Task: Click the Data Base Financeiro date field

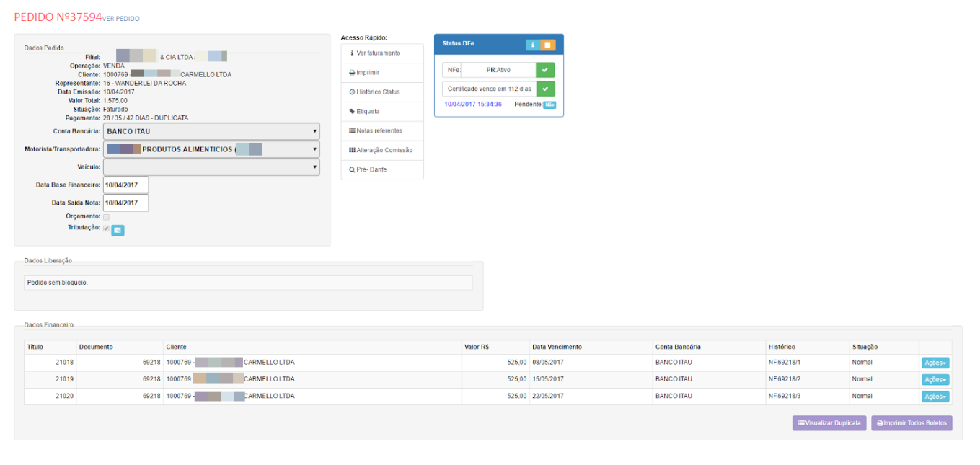Action: tap(125, 185)
